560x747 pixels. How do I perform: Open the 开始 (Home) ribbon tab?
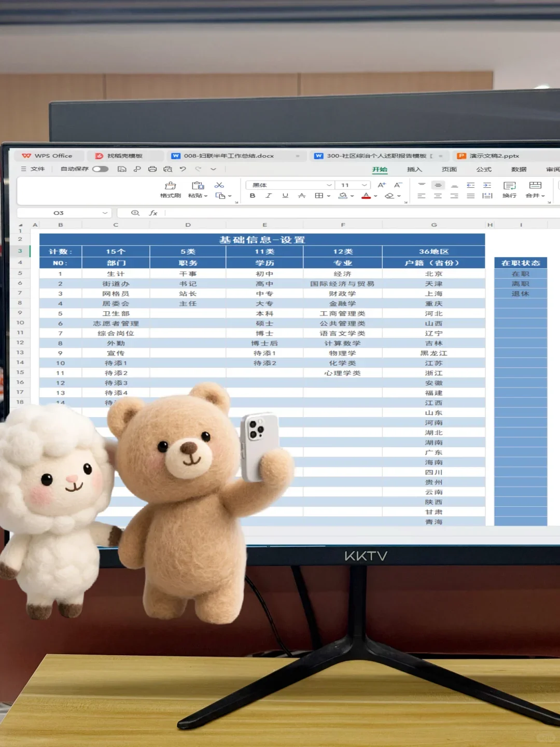[x=380, y=170]
